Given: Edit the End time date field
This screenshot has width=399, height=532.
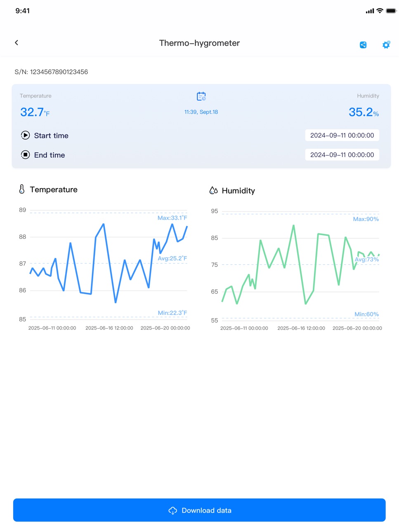Looking at the screenshot, I should pyautogui.click(x=342, y=155).
